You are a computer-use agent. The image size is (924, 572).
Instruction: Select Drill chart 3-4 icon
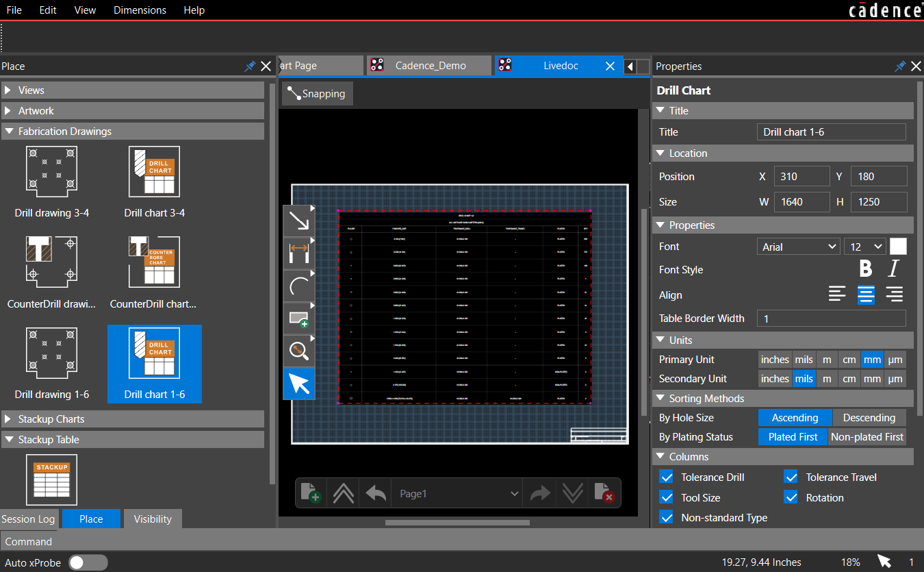(155, 172)
